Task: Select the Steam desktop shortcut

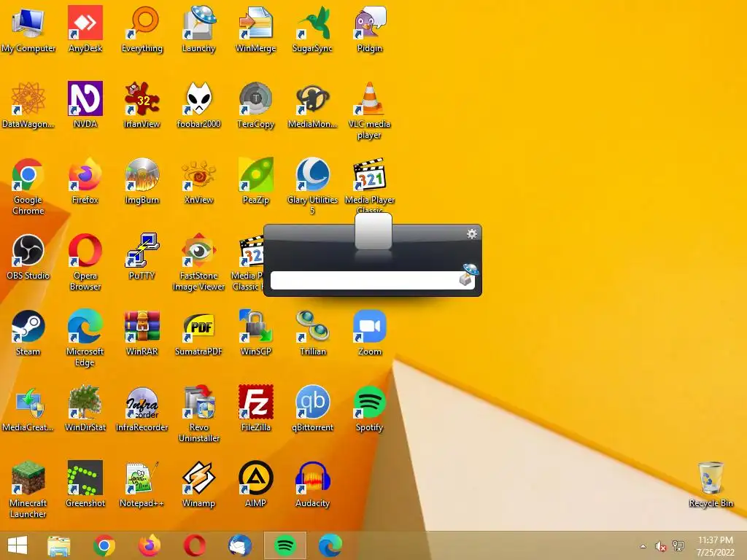Action: click(x=28, y=332)
